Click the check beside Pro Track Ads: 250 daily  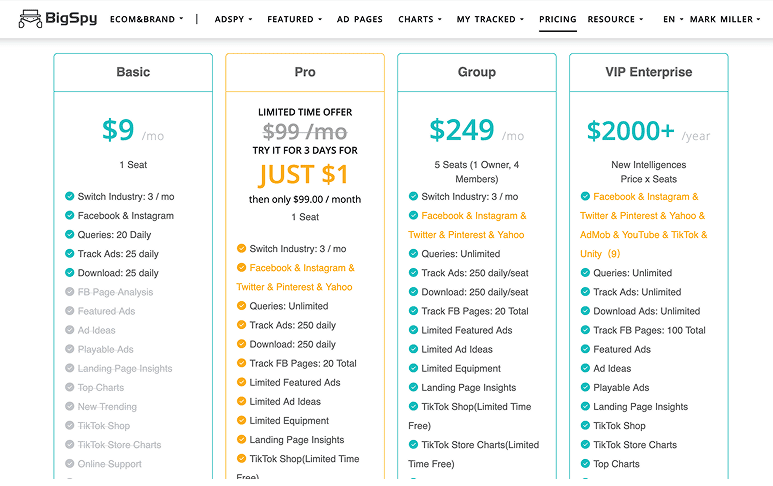241,325
